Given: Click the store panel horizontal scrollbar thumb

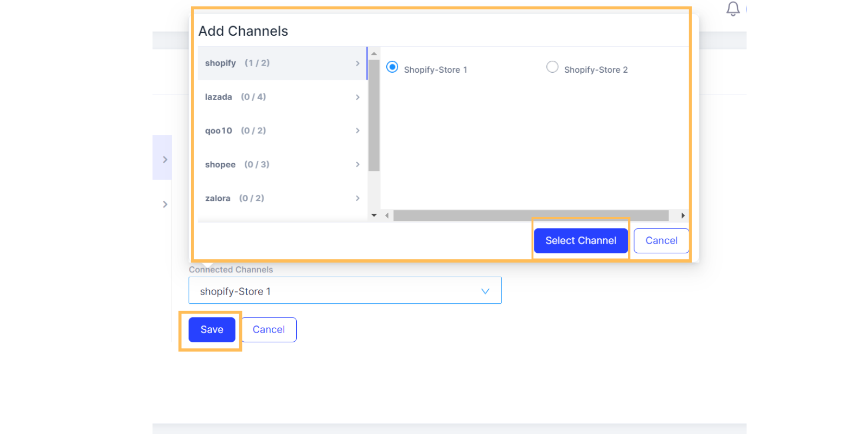Looking at the screenshot, I should tap(531, 215).
